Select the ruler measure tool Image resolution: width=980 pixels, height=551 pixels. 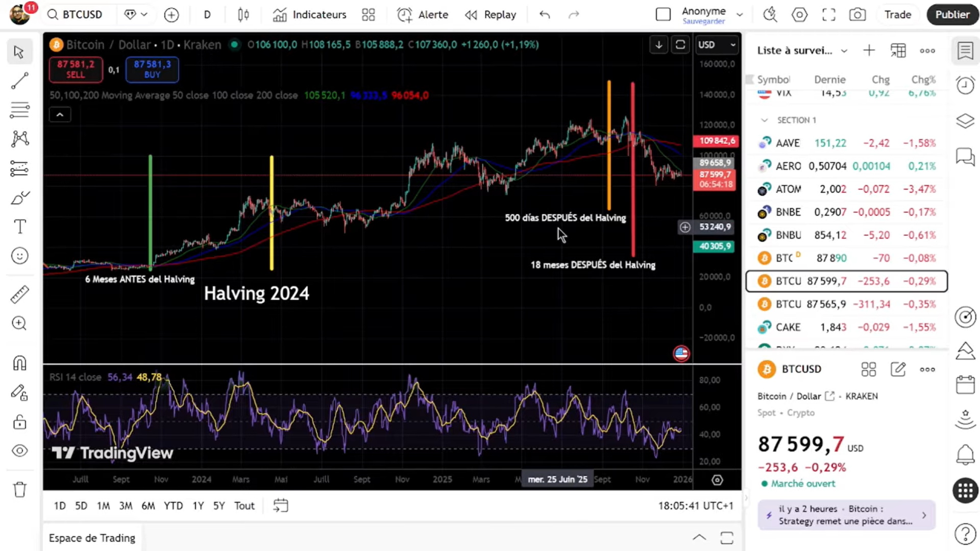pyautogui.click(x=20, y=294)
